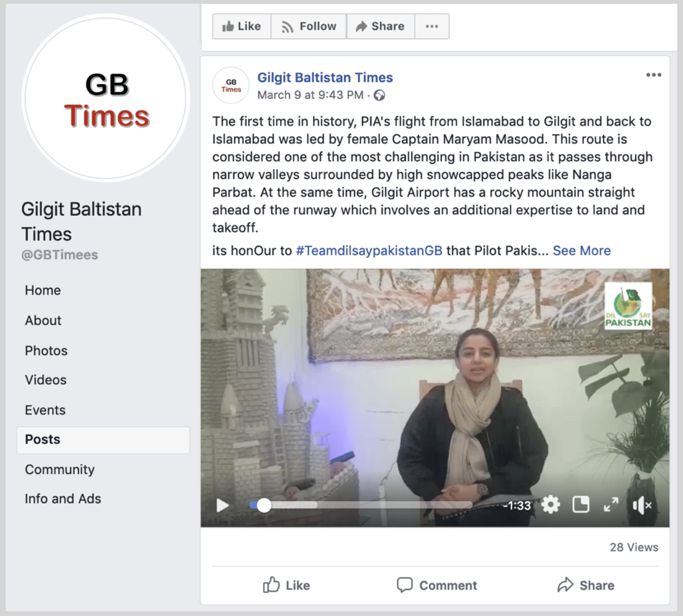This screenshot has height=616, width=683.
Task: Open the GB Times post avatar thumbnail
Action: coord(231,85)
